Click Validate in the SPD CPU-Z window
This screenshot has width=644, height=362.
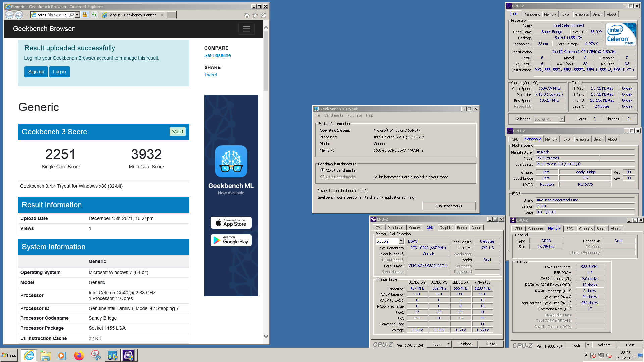pyautogui.click(x=465, y=344)
